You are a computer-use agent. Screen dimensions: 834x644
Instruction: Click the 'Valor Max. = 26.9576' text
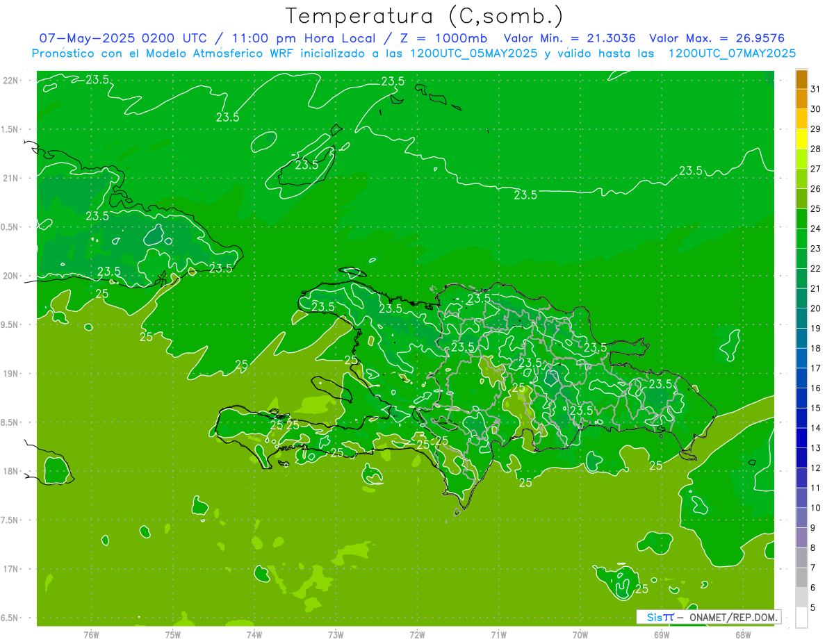717,38
